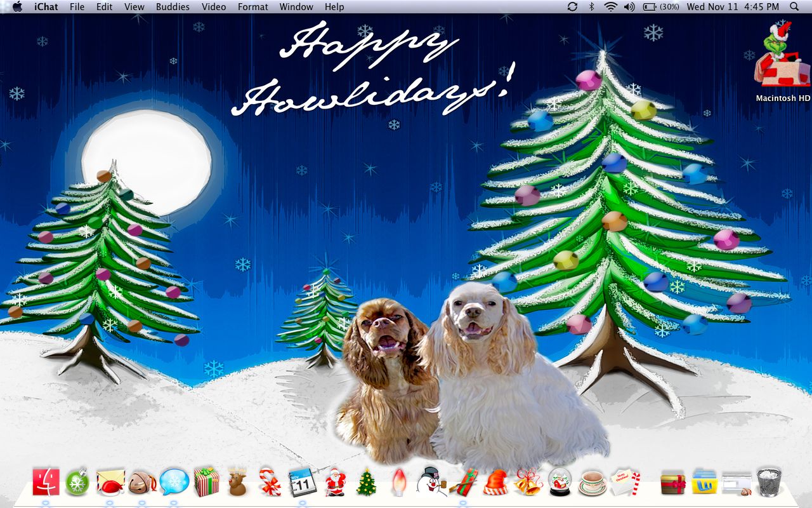Image resolution: width=812 pixels, height=508 pixels.
Task: Open the Merry Christmas card icon
Action: pos(625,482)
